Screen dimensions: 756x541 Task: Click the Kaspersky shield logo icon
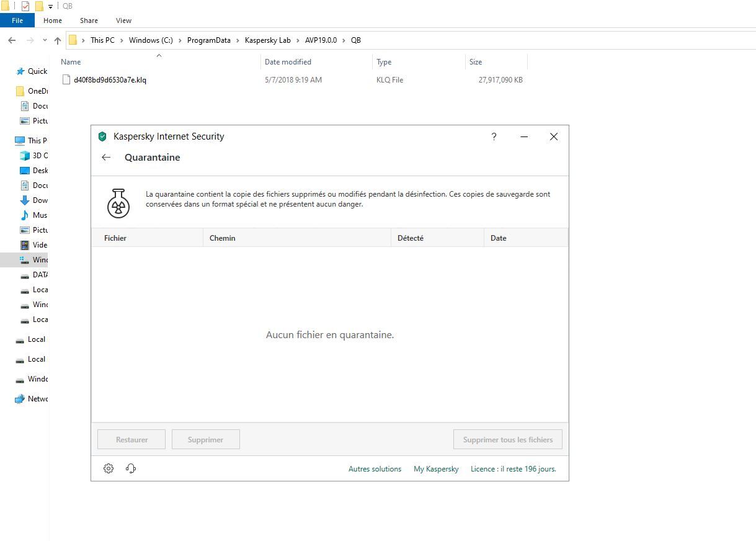pos(103,136)
